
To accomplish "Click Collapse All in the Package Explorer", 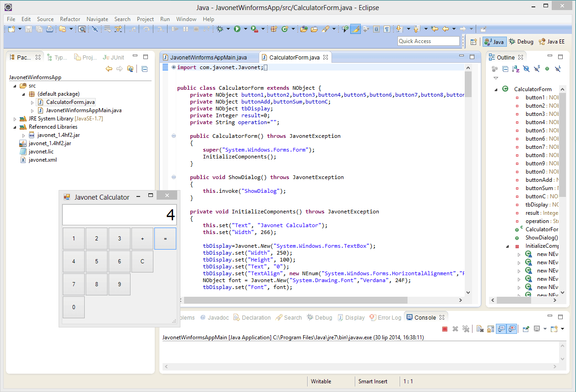I will (144, 69).
